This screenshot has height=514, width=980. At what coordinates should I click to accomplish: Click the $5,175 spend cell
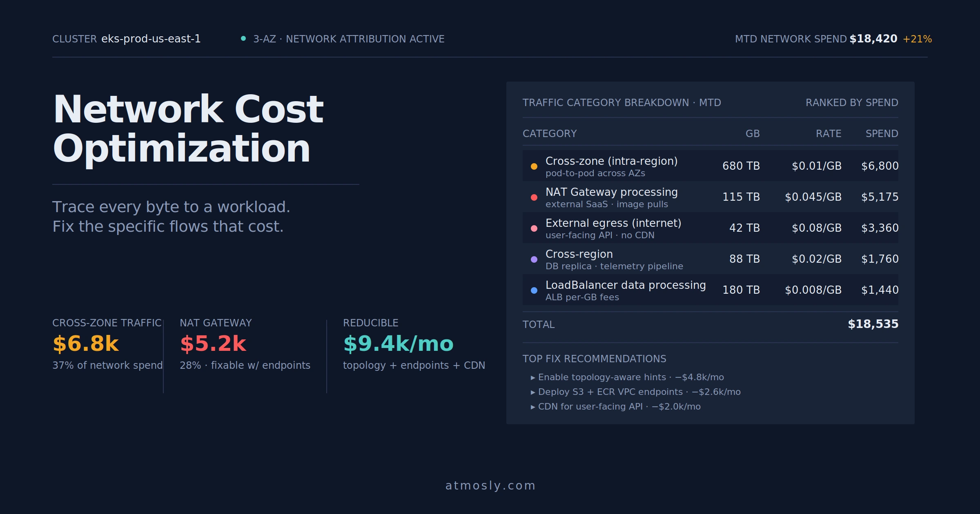pyautogui.click(x=880, y=197)
